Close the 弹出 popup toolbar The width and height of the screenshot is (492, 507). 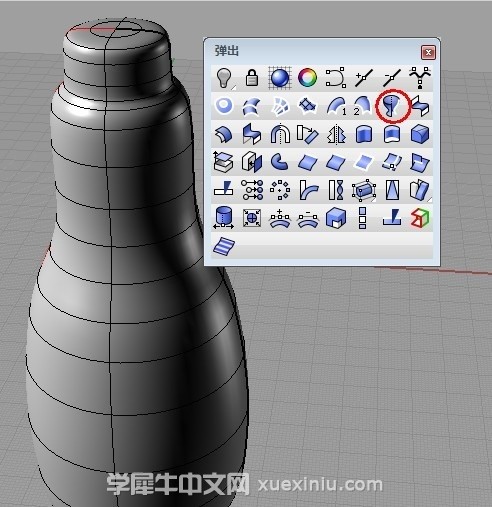click(x=428, y=52)
